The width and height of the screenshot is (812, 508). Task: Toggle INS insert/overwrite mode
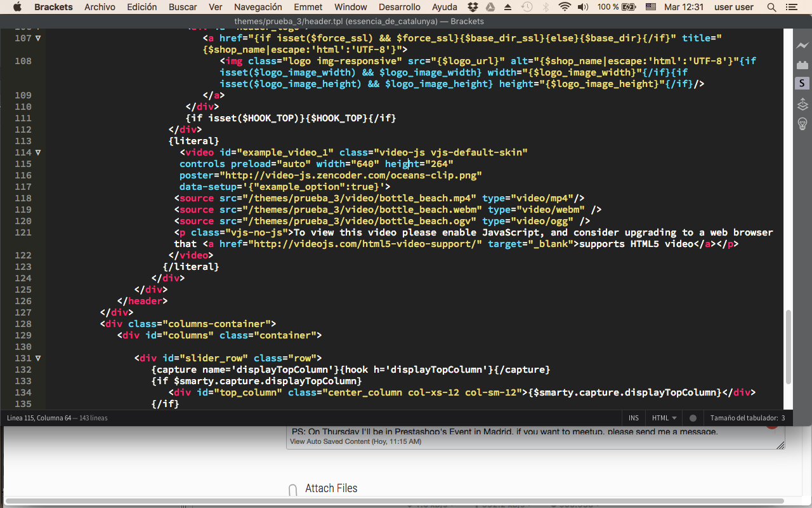click(x=633, y=418)
